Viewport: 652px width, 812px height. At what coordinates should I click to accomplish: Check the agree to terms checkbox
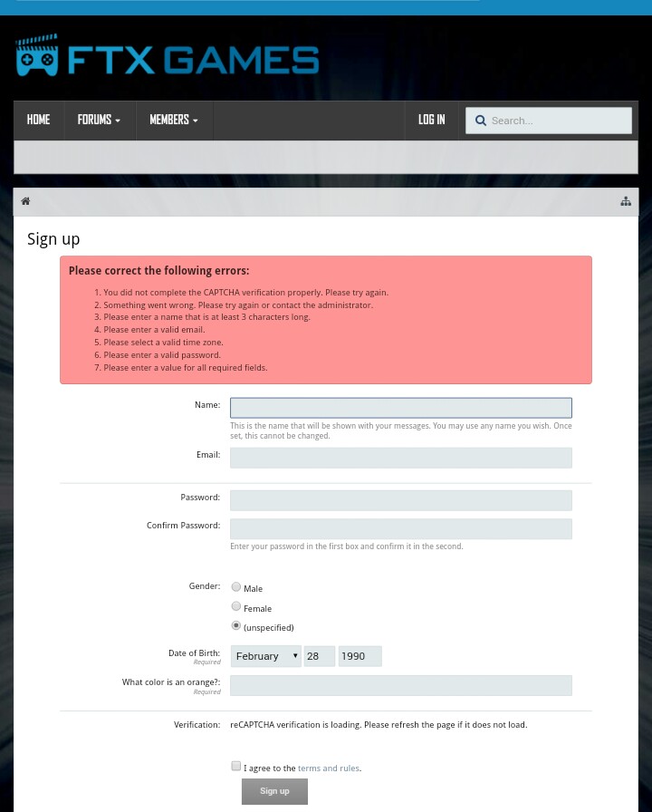pyautogui.click(x=236, y=767)
